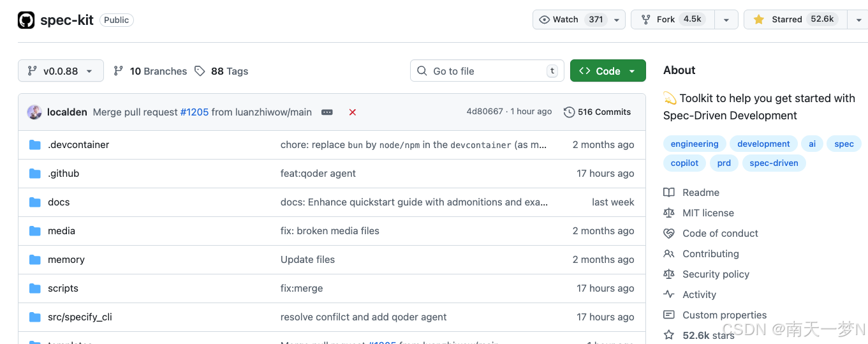Select the spec topic tag
This screenshot has height=344, width=868.
coord(844,144)
